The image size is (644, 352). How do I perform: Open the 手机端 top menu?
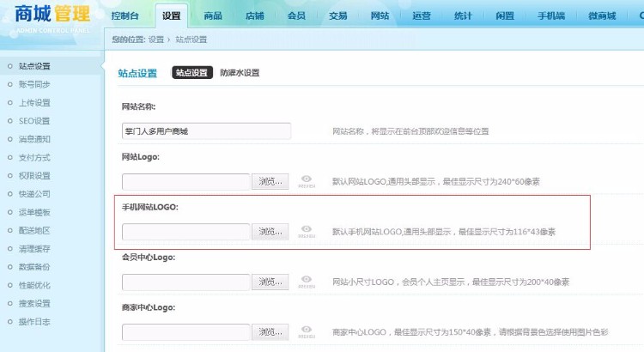(551, 16)
